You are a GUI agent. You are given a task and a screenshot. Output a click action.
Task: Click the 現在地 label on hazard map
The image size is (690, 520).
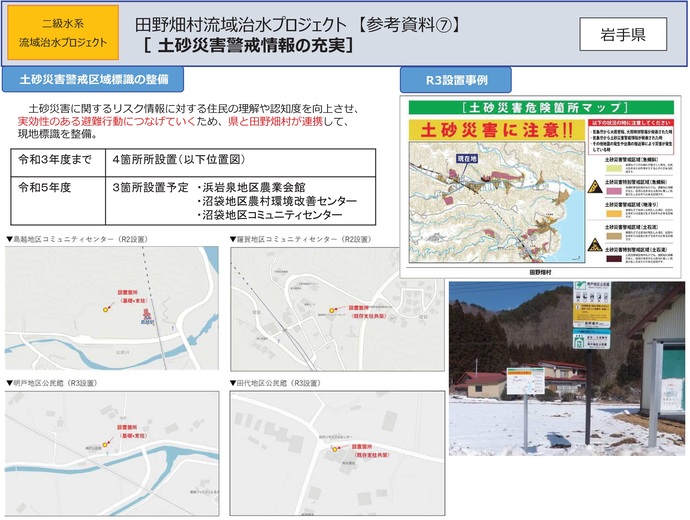tap(467, 158)
